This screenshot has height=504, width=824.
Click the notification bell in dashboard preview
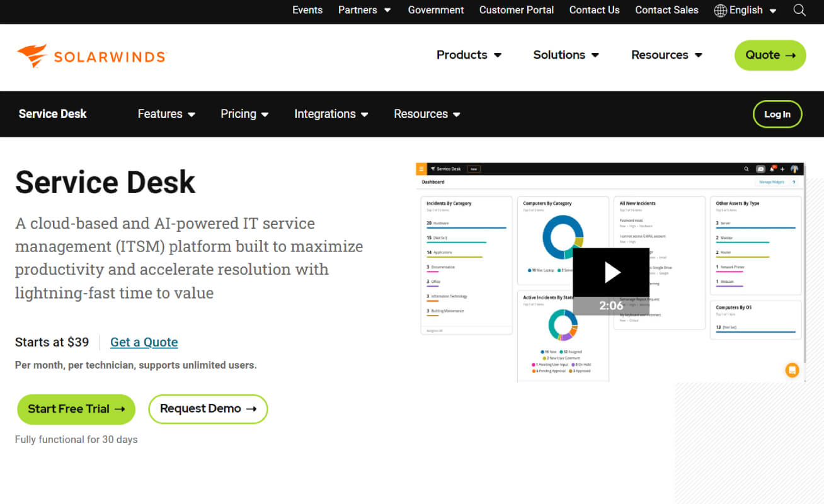(x=772, y=169)
